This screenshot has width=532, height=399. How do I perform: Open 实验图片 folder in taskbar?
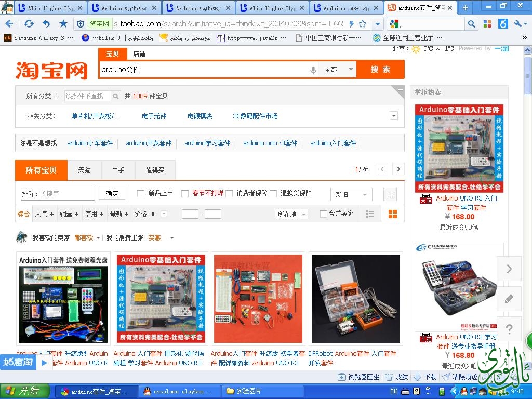262,391
